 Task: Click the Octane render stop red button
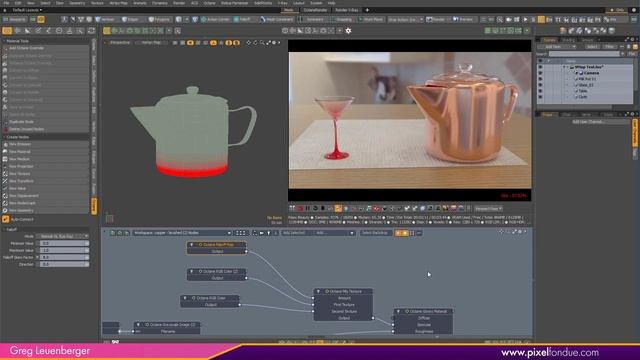300,209
